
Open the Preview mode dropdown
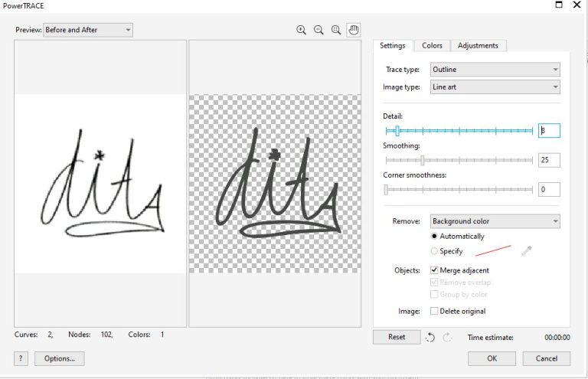click(88, 30)
